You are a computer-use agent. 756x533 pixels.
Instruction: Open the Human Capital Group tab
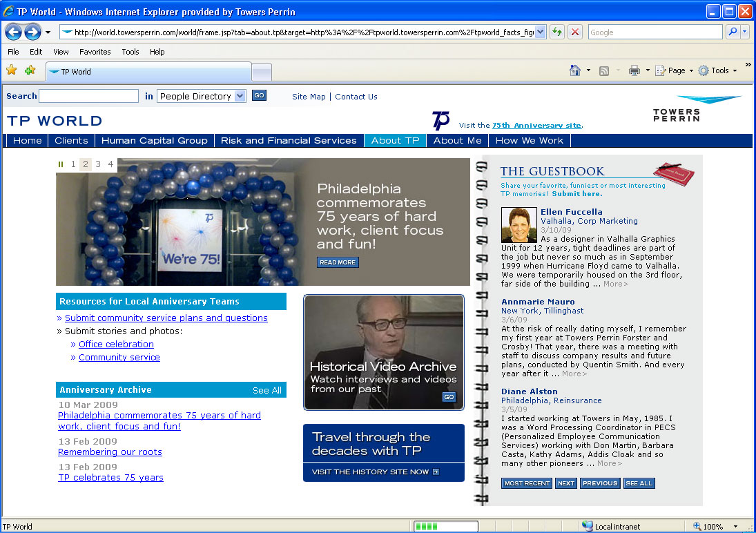tap(154, 140)
